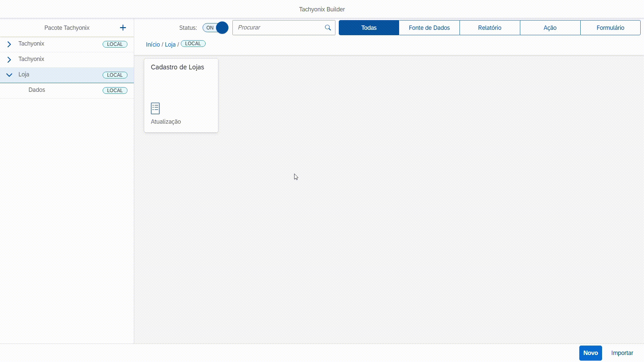The image size is (644, 362).
Task: Switch to the Formulário tab
Action: point(610,28)
